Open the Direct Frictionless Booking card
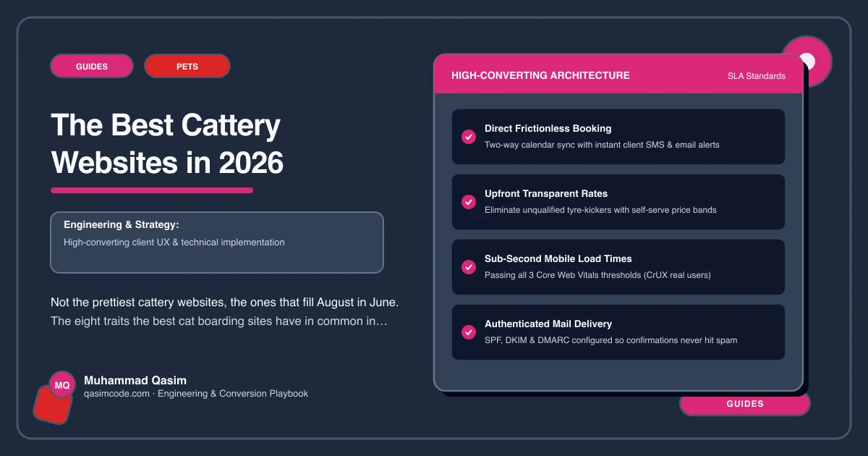Viewport: 868px width, 456px height. (618, 137)
